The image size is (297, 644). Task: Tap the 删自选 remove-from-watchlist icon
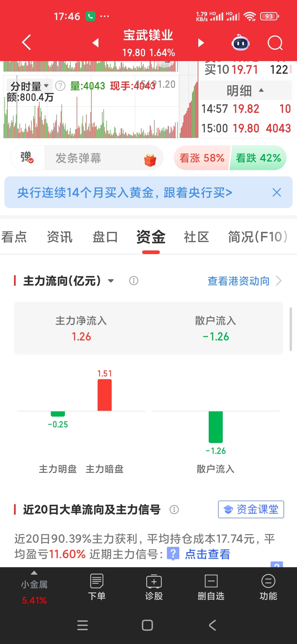(x=211, y=587)
